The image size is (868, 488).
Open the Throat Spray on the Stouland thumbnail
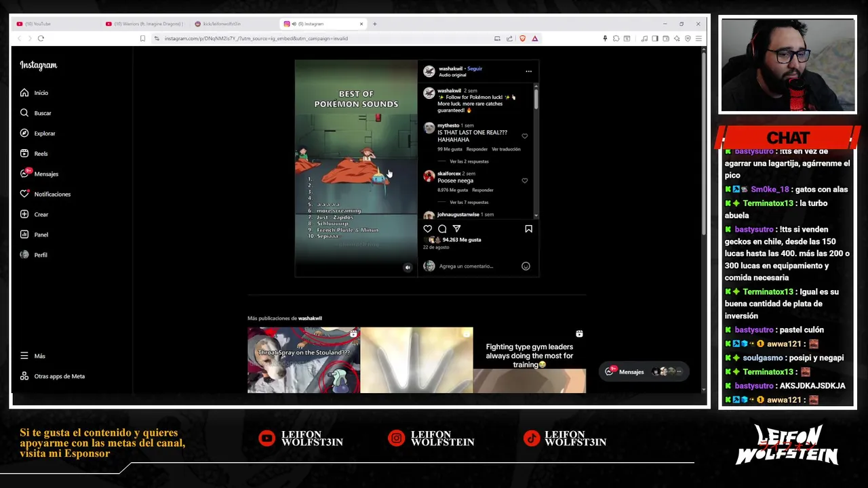(303, 360)
